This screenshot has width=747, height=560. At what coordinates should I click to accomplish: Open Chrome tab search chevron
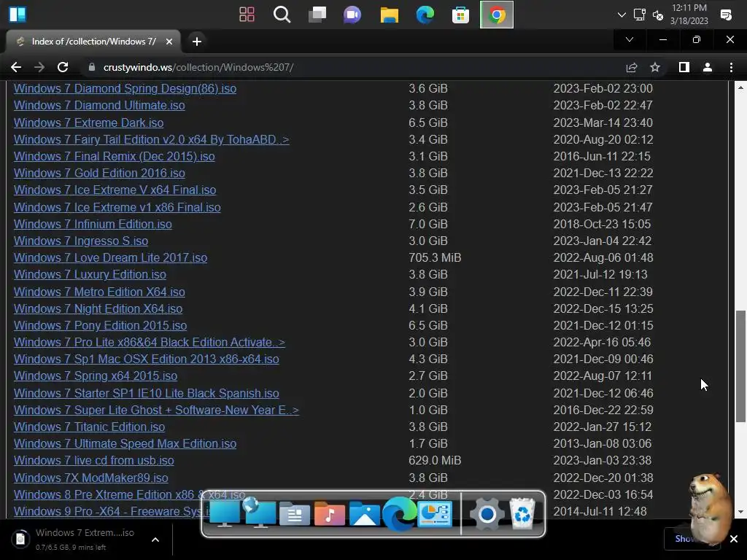click(x=630, y=39)
